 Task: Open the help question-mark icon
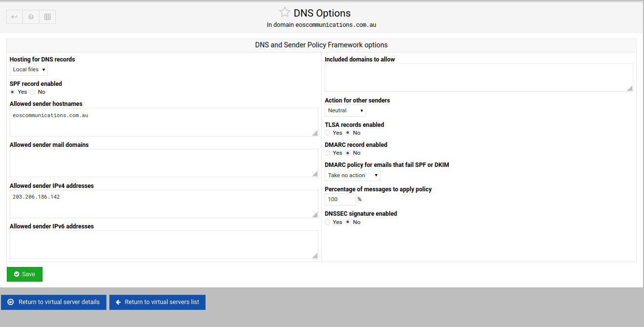31,17
